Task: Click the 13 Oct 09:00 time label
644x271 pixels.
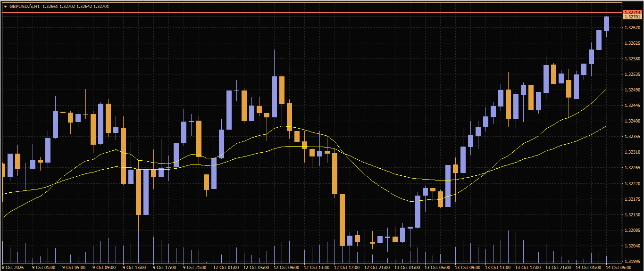Action: [467, 268]
